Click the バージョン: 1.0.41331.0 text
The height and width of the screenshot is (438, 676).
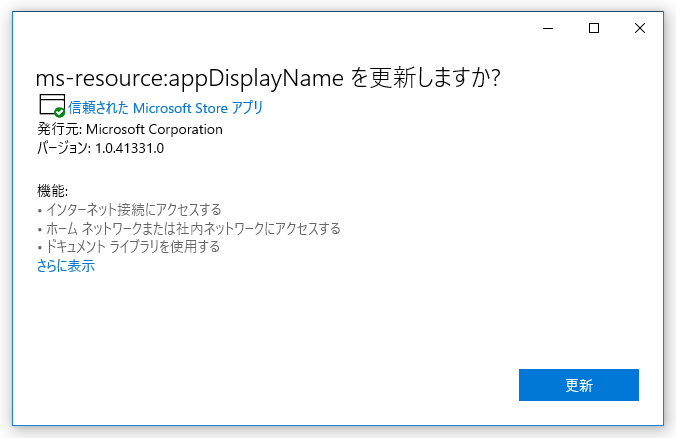coord(100,148)
